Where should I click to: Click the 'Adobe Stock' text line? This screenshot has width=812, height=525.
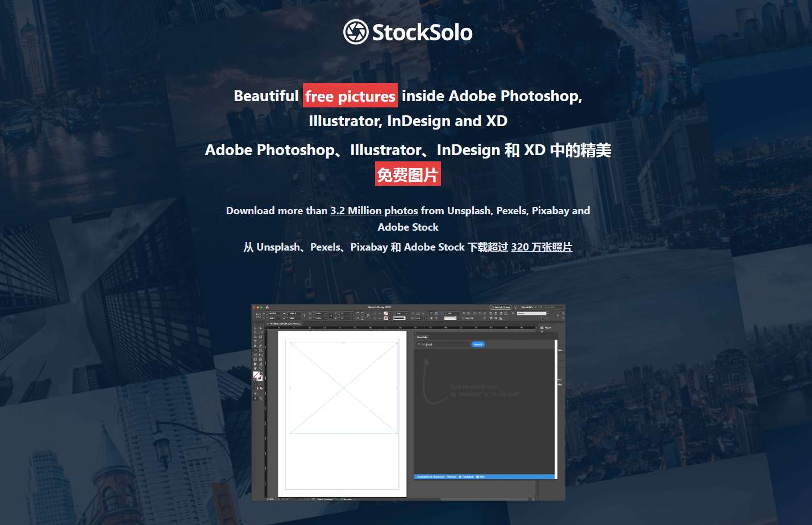408,227
